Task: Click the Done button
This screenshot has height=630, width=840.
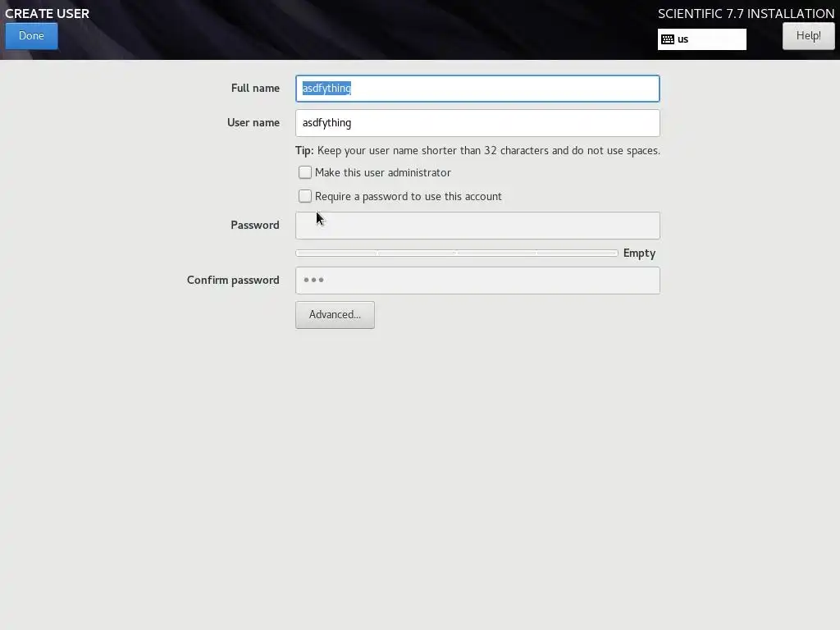Action: [32, 36]
